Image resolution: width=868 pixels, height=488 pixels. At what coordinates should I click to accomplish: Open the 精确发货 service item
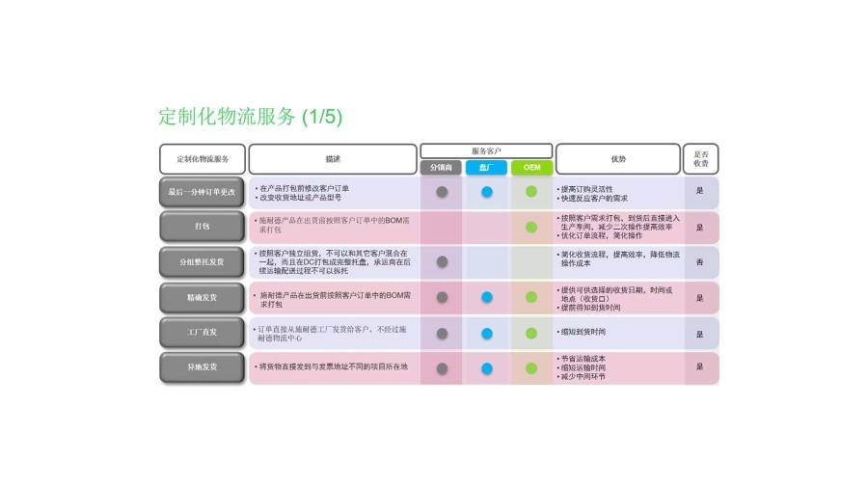203,297
